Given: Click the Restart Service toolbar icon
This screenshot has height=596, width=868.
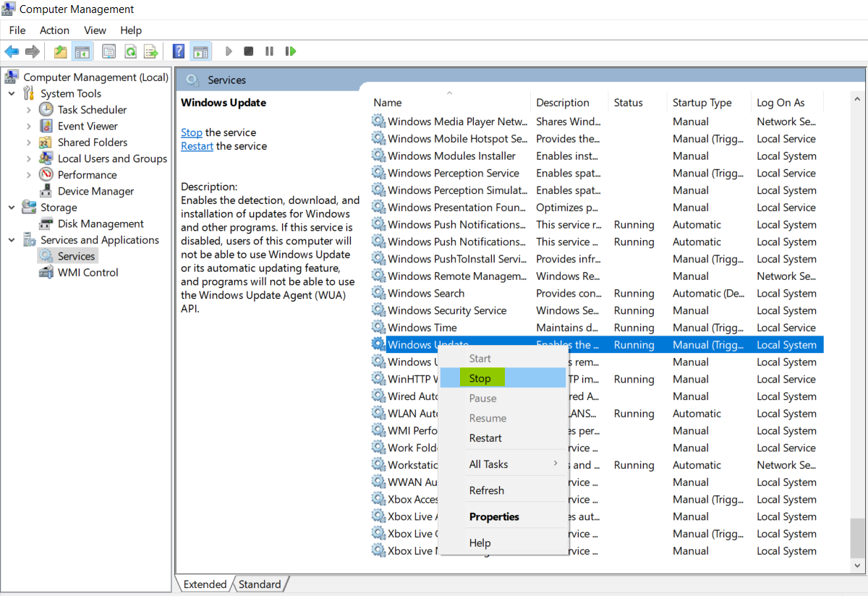Looking at the screenshot, I should (291, 51).
